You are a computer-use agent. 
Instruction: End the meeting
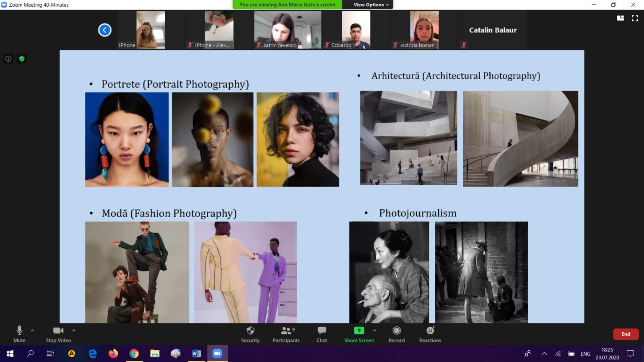pyautogui.click(x=626, y=334)
